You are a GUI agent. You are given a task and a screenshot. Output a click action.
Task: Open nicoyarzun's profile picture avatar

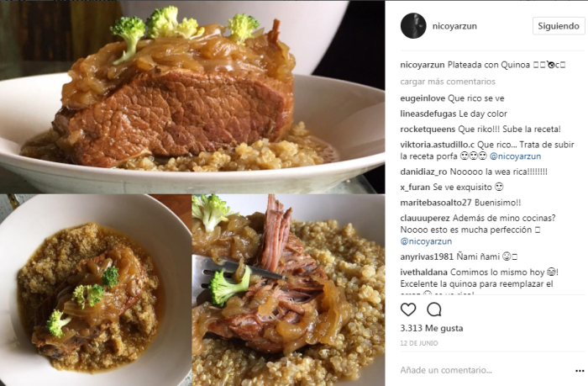point(413,26)
